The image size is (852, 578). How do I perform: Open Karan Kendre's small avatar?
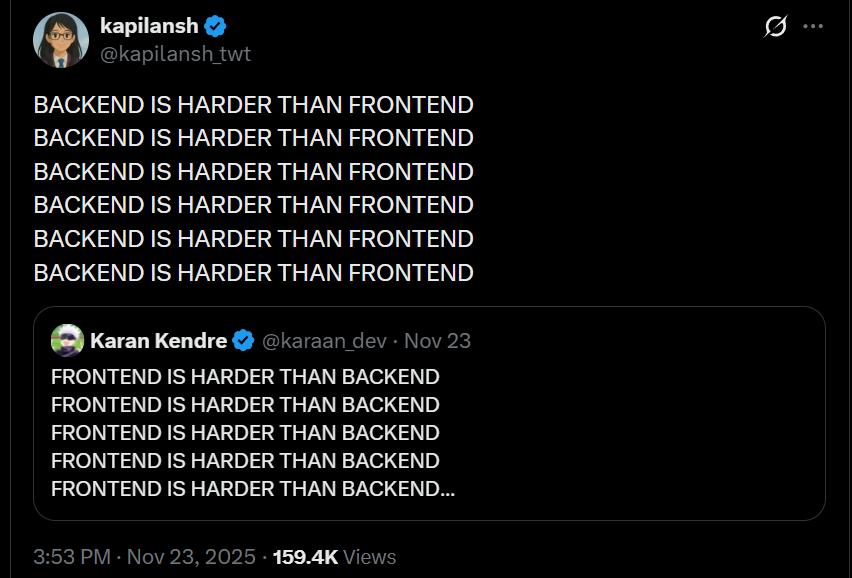tap(68, 341)
